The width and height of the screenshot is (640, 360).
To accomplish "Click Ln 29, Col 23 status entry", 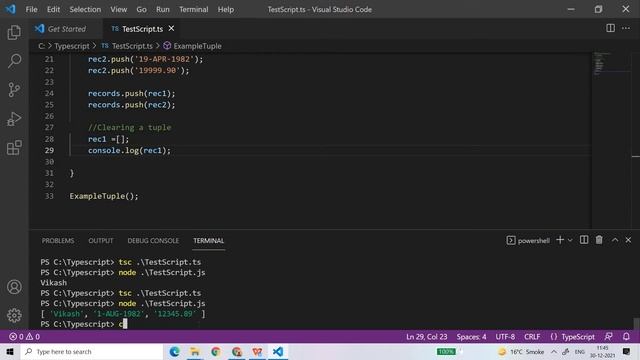I will tap(427, 337).
